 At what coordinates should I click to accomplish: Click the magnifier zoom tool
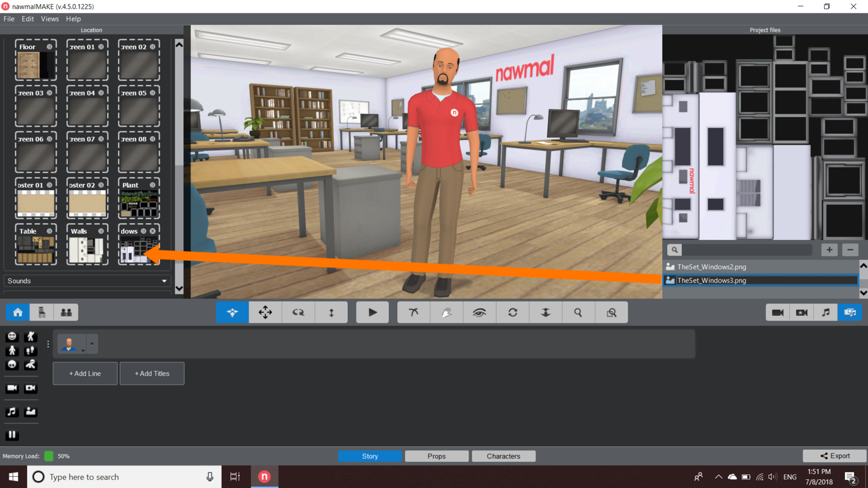[579, 312]
